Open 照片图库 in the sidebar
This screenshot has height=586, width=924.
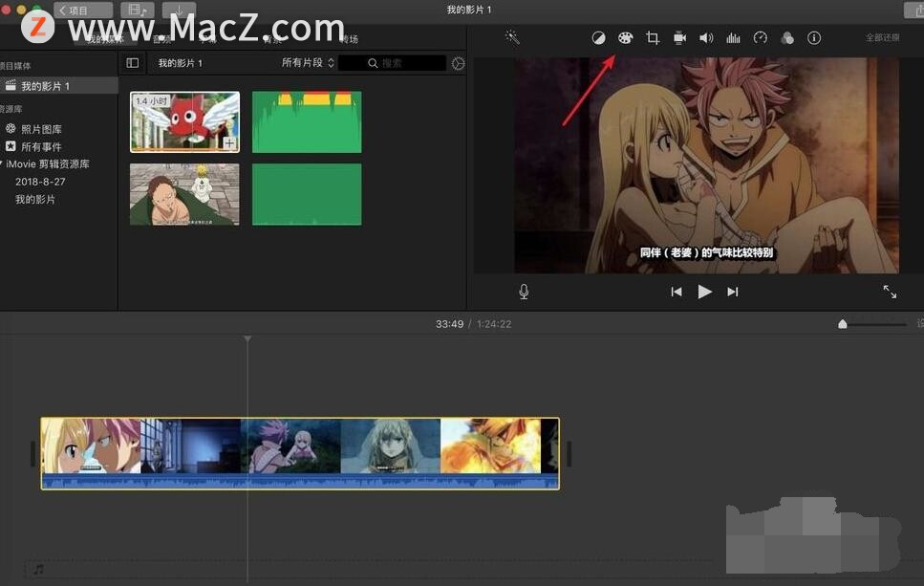(41, 129)
